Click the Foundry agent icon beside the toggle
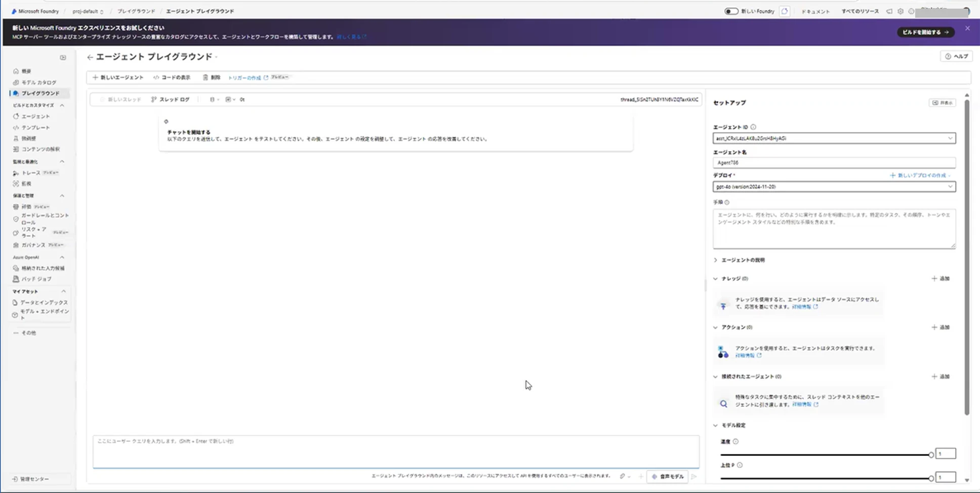 [784, 11]
